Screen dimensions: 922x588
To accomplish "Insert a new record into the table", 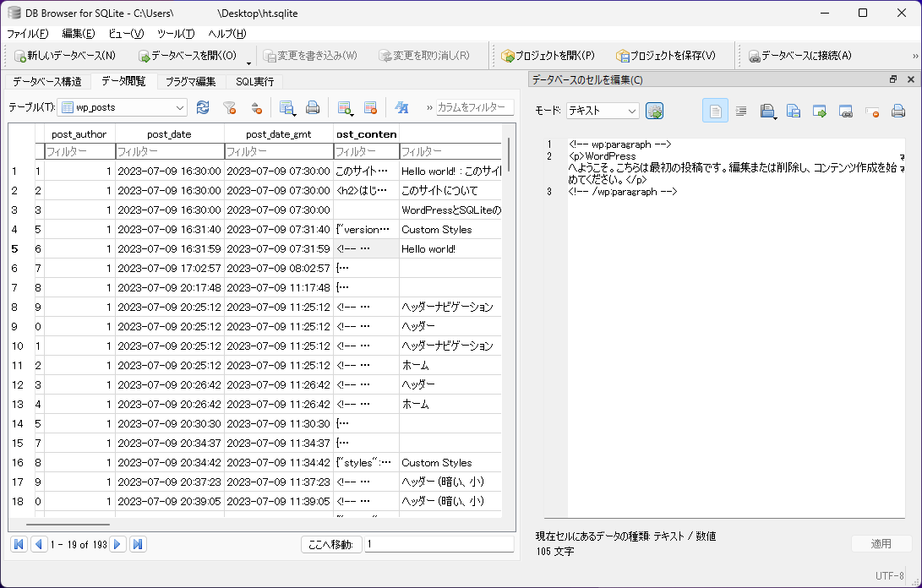I will coord(342,109).
